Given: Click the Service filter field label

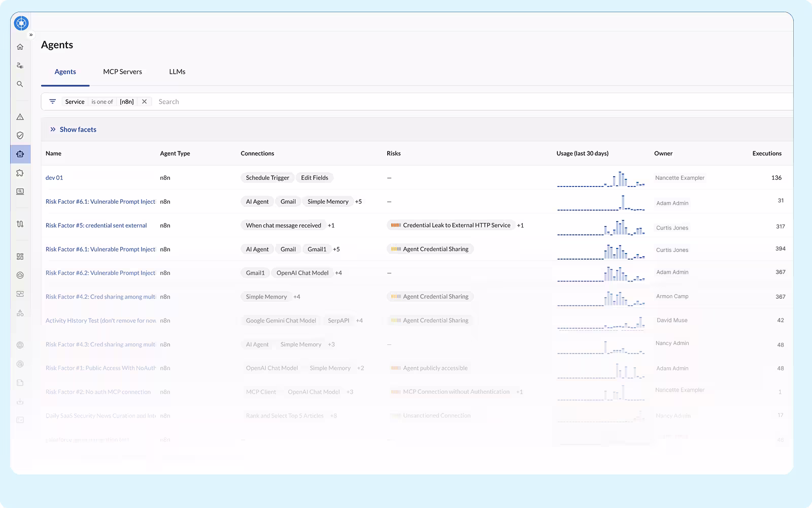Looking at the screenshot, I should [75, 102].
